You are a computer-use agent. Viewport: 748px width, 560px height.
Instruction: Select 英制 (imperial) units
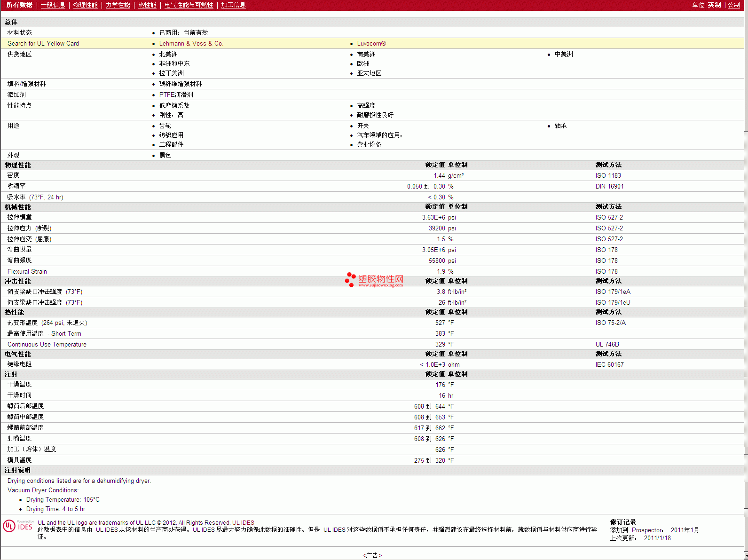click(x=714, y=5)
